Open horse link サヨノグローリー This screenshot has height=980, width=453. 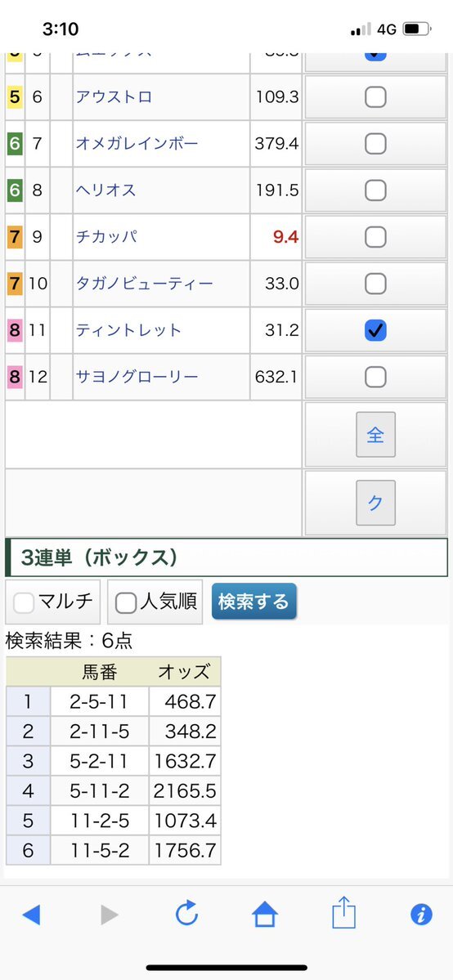(137, 377)
